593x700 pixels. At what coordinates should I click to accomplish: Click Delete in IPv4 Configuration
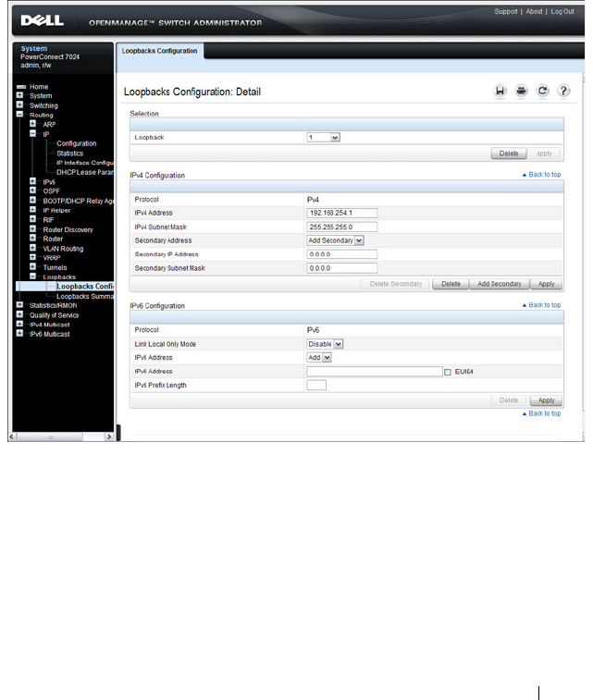pos(451,284)
